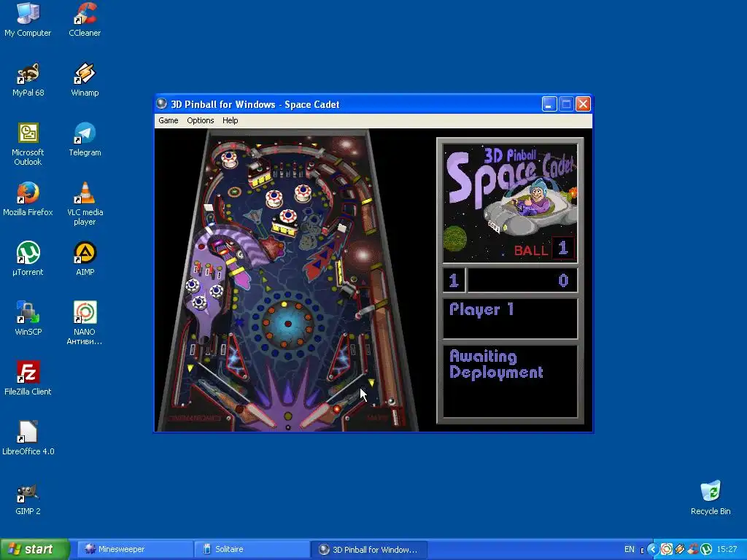This screenshot has height=560, width=747.
Task: Click the Start button
Action: pos(34,549)
